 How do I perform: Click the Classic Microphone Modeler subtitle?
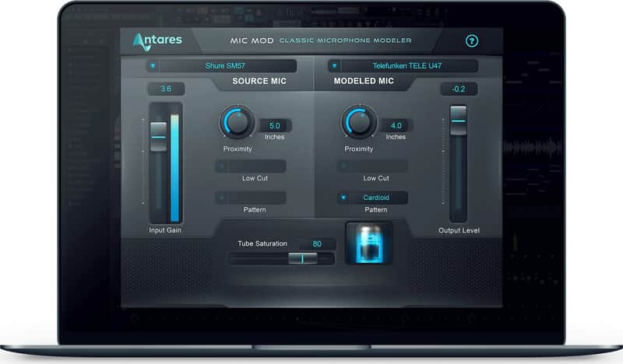[x=345, y=40]
